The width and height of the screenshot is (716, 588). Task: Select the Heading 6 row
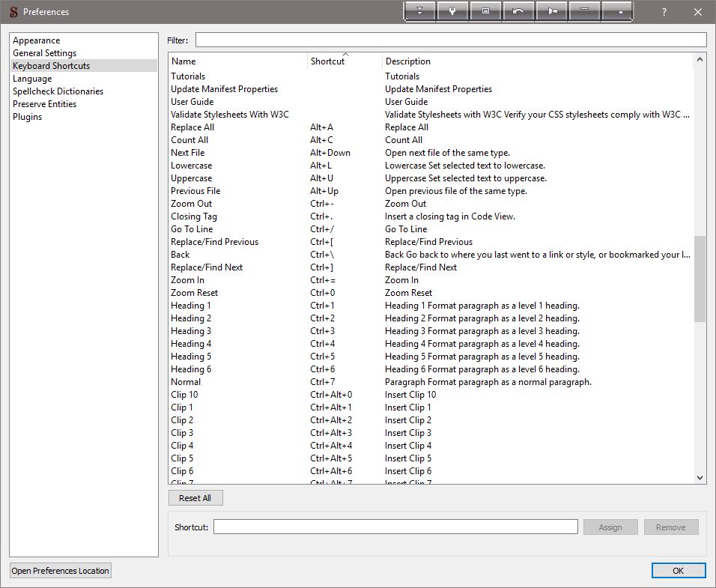(431, 370)
